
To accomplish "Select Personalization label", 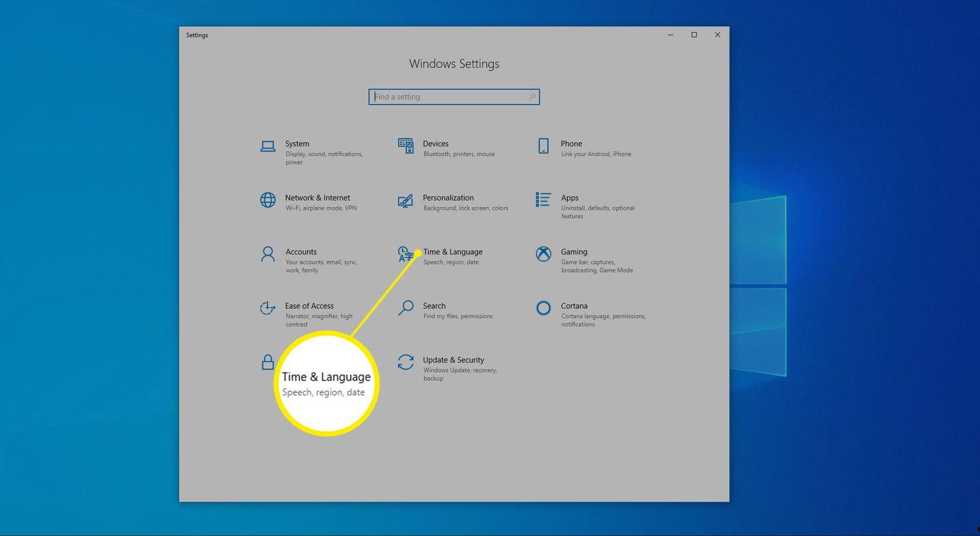I will pyautogui.click(x=448, y=198).
